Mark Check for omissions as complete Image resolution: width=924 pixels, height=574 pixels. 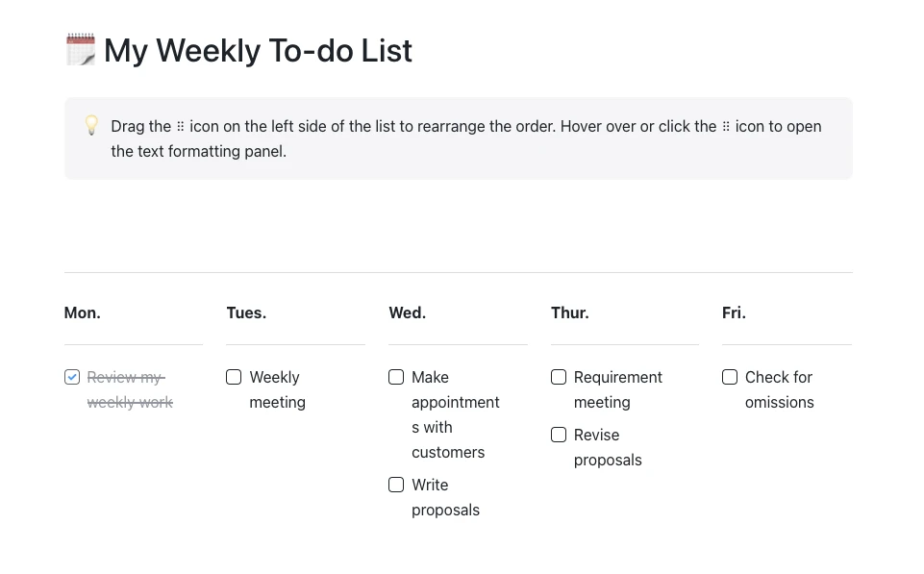(x=730, y=377)
